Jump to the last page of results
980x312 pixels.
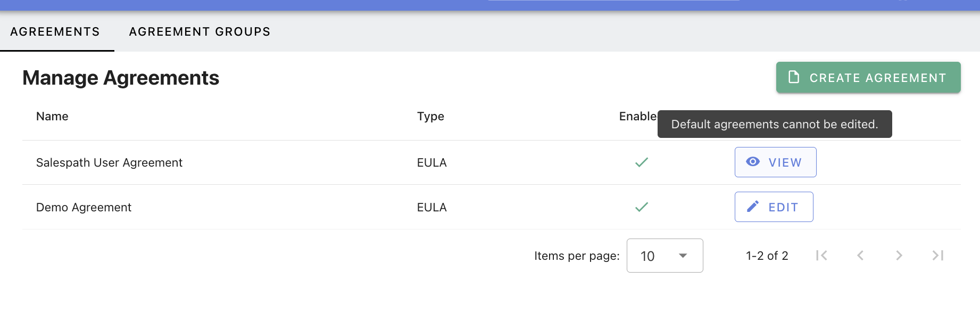(938, 256)
